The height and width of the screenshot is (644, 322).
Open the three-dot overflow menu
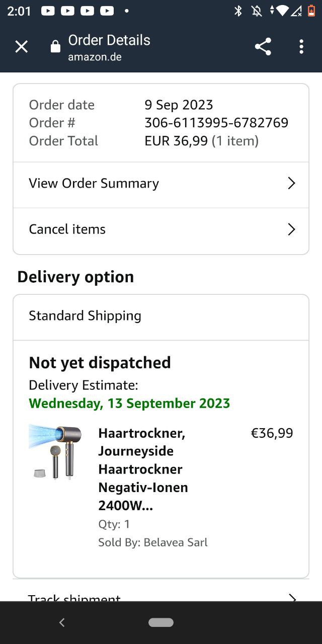point(301,47)
